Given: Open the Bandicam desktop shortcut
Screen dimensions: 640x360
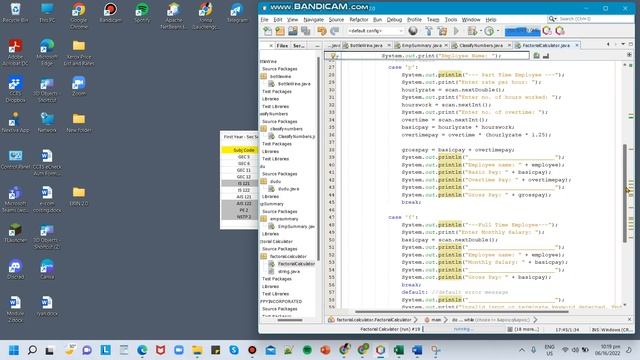Looking at the screenshot, I should click(x=110, y=12).
